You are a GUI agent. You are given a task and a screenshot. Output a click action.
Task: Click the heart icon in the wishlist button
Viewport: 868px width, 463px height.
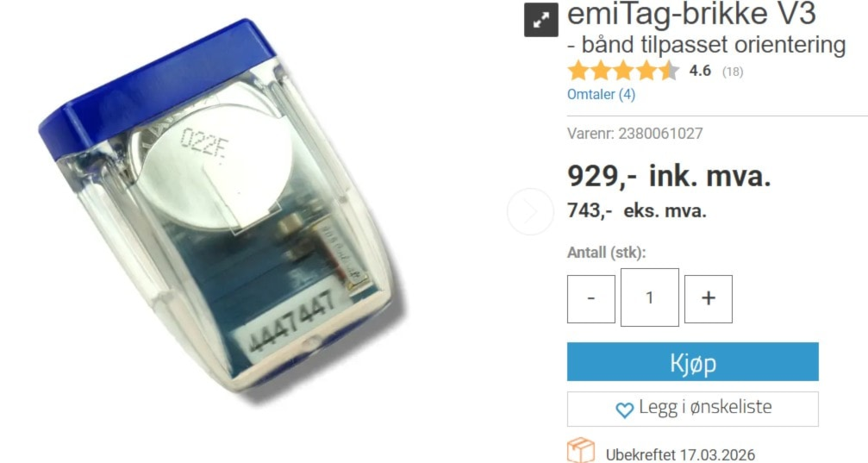624,410
